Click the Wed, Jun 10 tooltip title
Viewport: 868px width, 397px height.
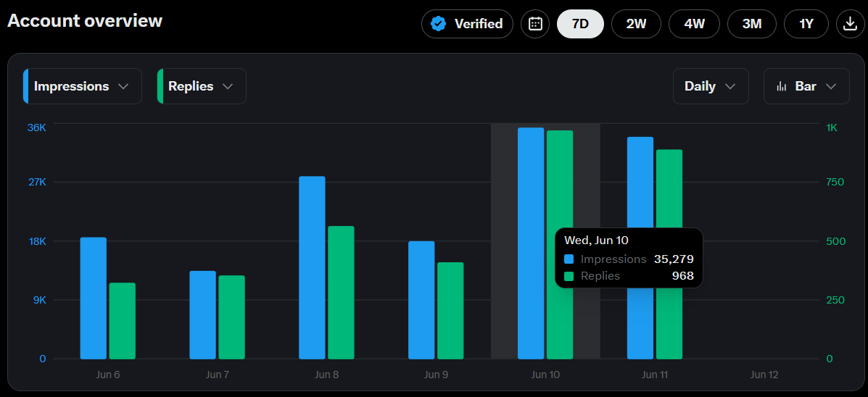coord(596,241)
